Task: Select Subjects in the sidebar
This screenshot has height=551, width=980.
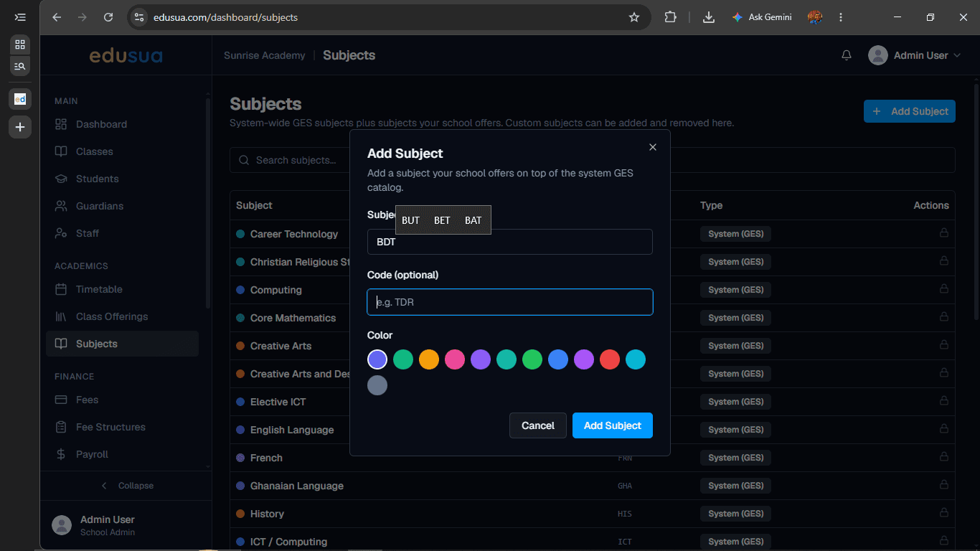Action: pyautogui.click(x=122, y=344)
